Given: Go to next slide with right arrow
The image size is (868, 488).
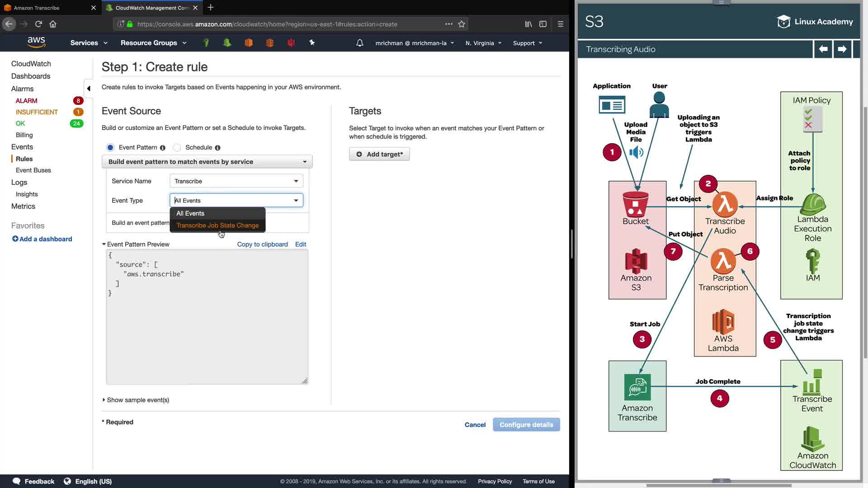Looking at the screenshot, I should pos(842,49).
